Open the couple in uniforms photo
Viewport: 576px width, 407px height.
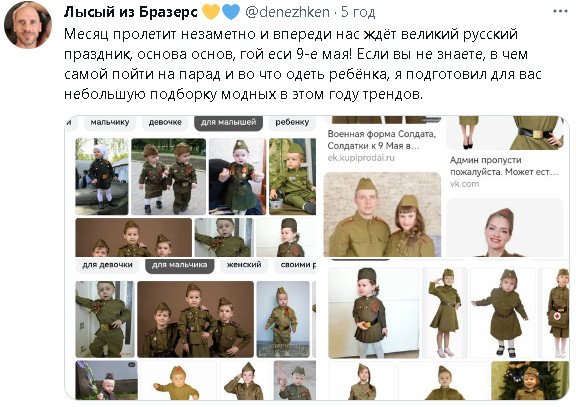coord(382,214)
